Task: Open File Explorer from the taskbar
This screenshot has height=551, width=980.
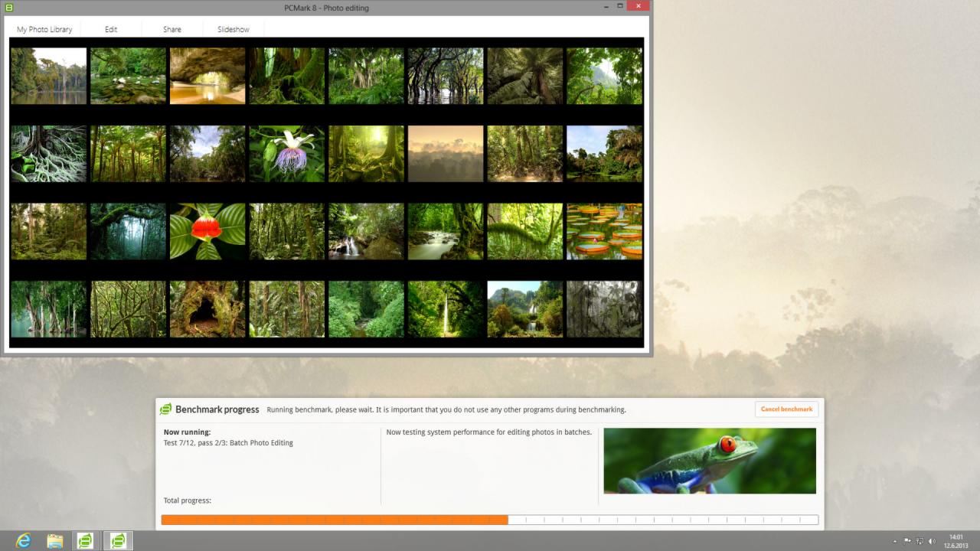Action: (54, 540)
